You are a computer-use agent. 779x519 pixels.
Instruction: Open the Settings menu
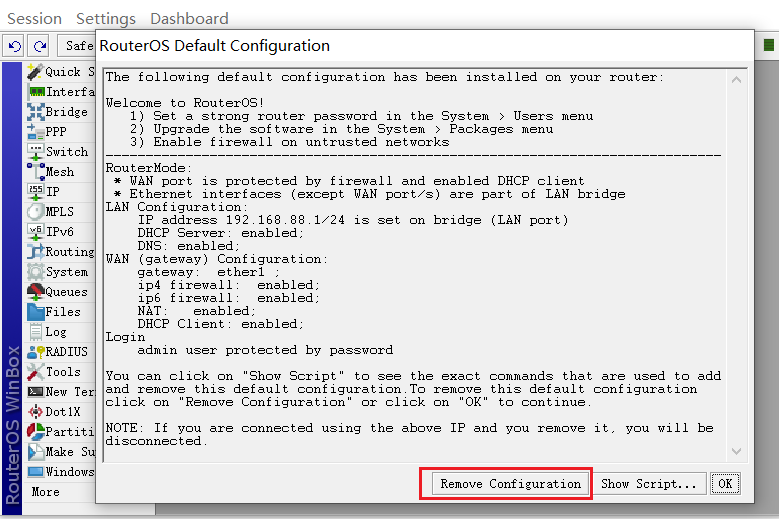[x=106, y=19]
